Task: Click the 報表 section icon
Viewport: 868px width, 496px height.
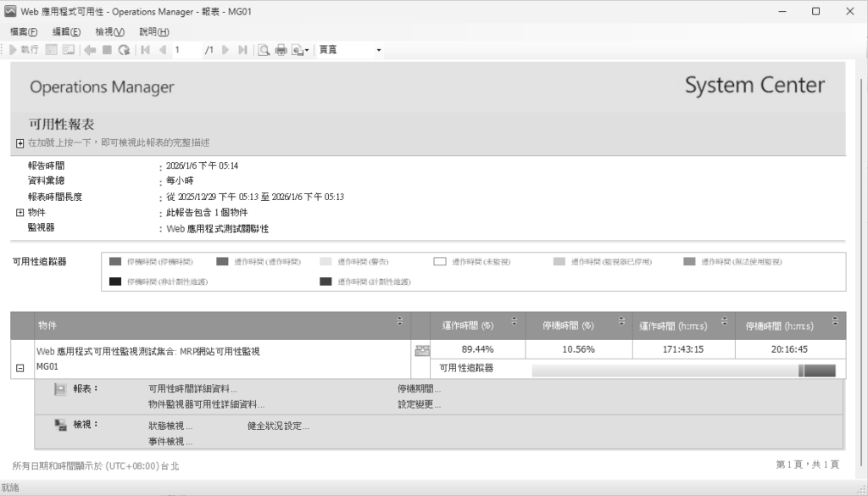Action: (60, 389)
